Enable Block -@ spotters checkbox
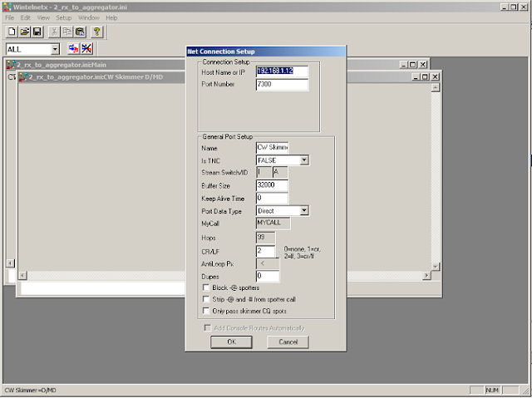The width and height of the screenshot is (532, 398). tap(206, 287)
